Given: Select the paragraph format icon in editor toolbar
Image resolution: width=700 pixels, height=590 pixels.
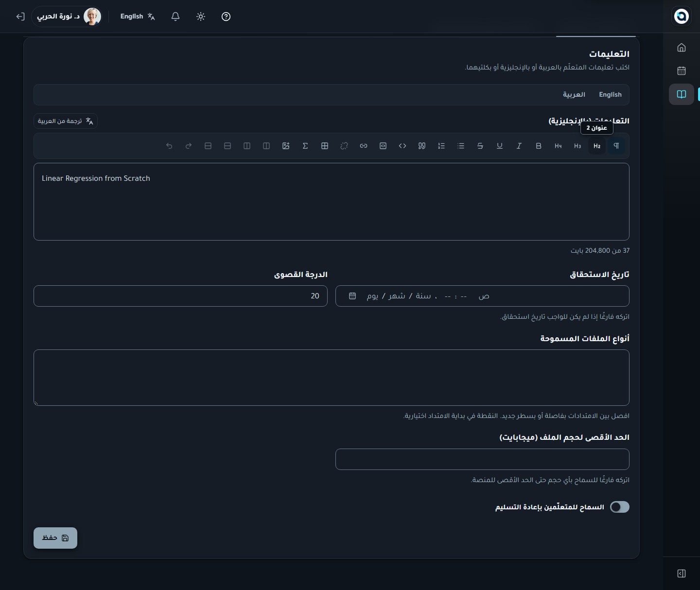Looking at the screenshot, I should click(x=616, y=146).
